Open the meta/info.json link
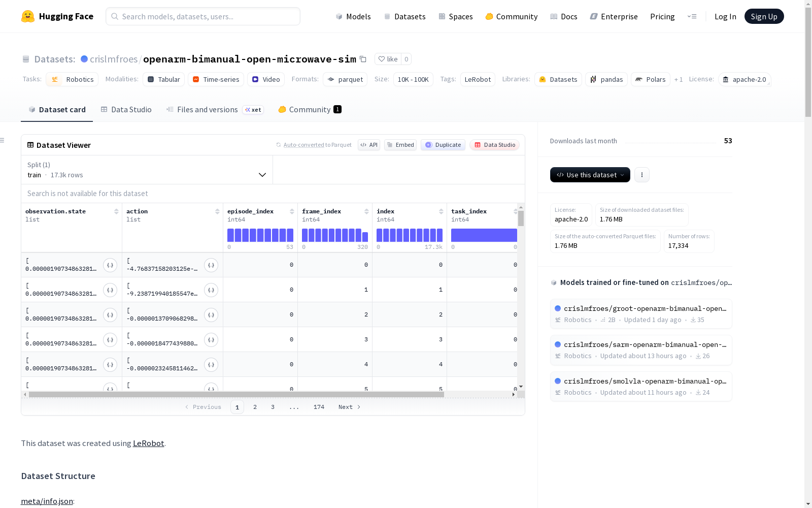 [x=47, y=501]
